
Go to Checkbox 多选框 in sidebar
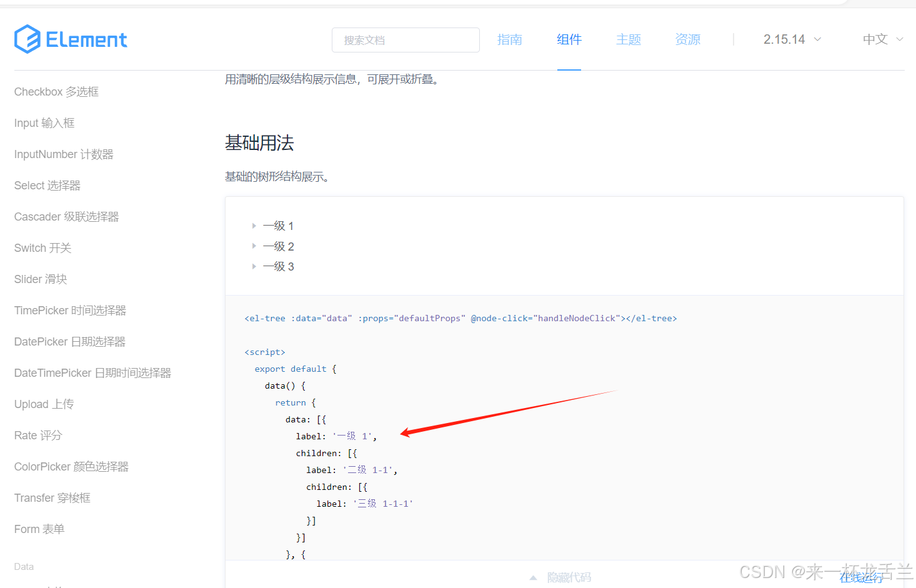coord(57,92)
